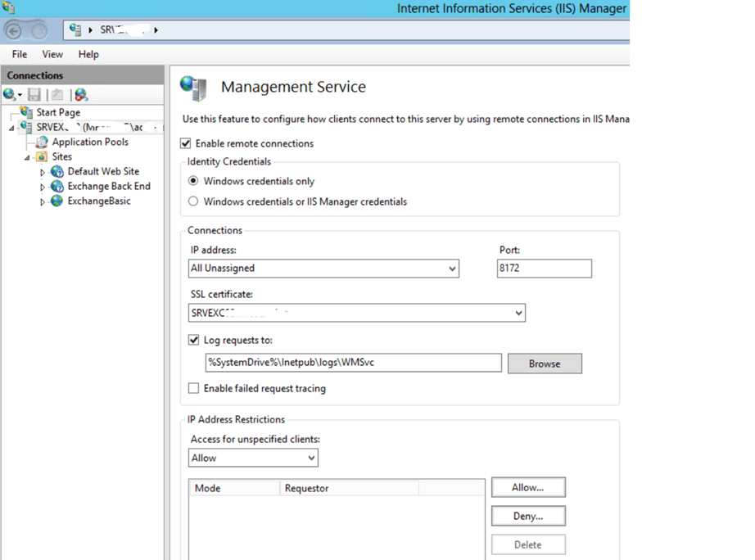Click the Port number input field
The width and height of the screenshot is (755, 560).
tap(544, 269)
